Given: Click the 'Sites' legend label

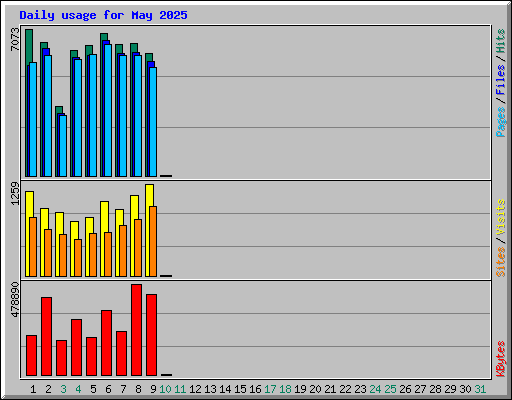Looking at the screenshot, I should 501,262.
